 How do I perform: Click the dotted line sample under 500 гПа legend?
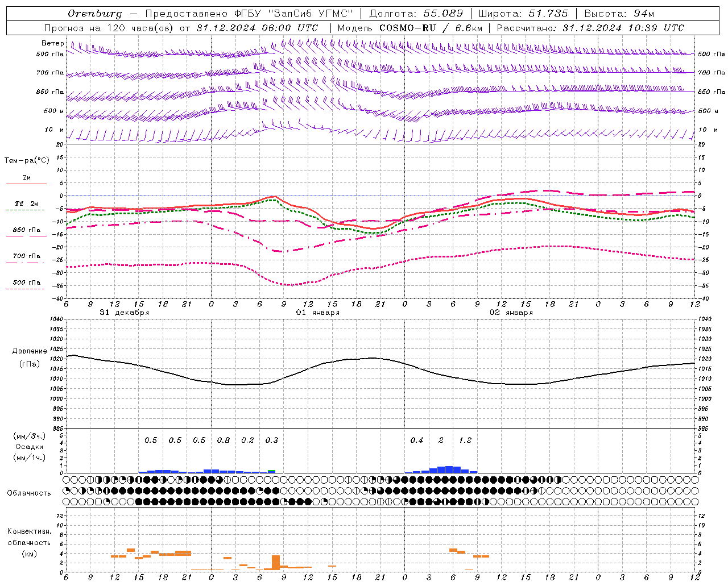point(25,289)
